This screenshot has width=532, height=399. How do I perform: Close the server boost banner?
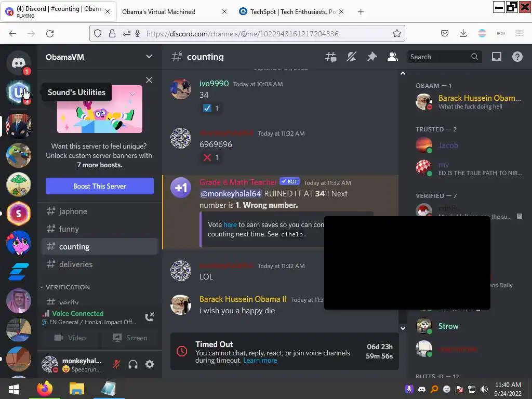tap(149, 80)
